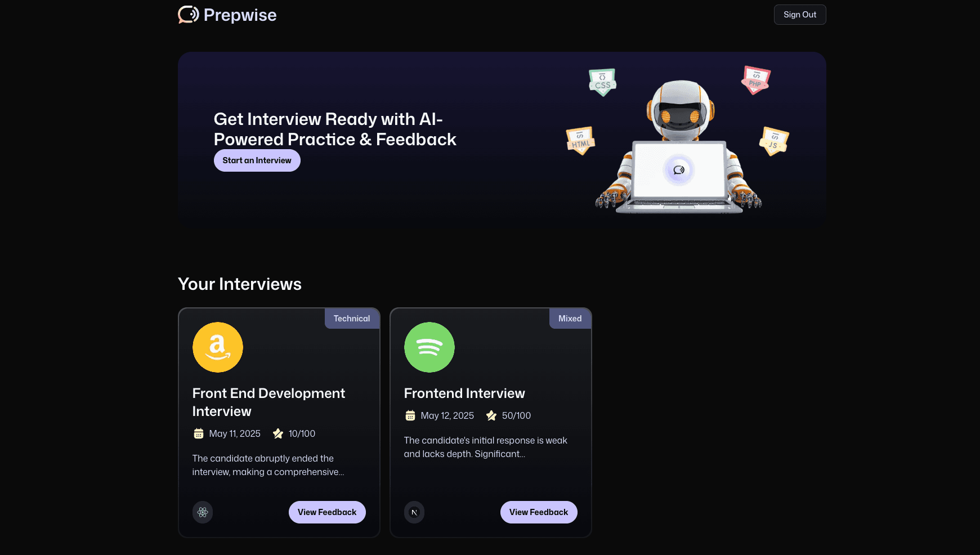Select the Technical interview type tag
Image resolution: width=980 pixels, height=555 pixels.
click(x=352, y=318)
